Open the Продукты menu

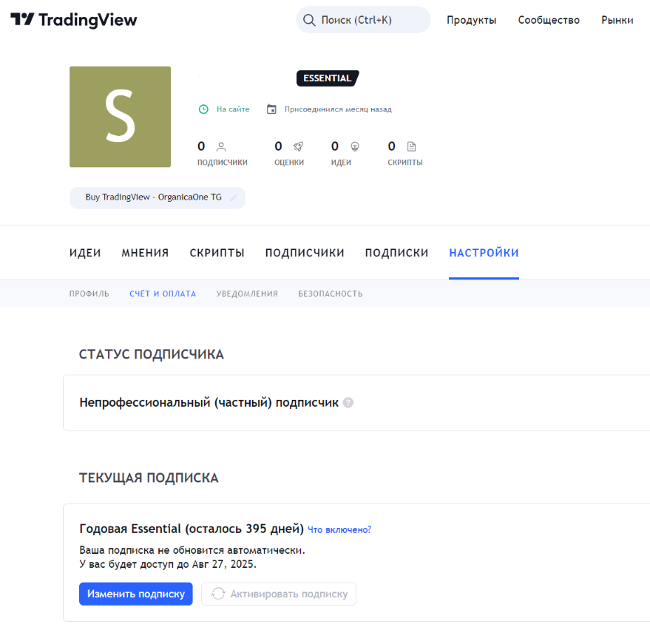coord(471,20)
